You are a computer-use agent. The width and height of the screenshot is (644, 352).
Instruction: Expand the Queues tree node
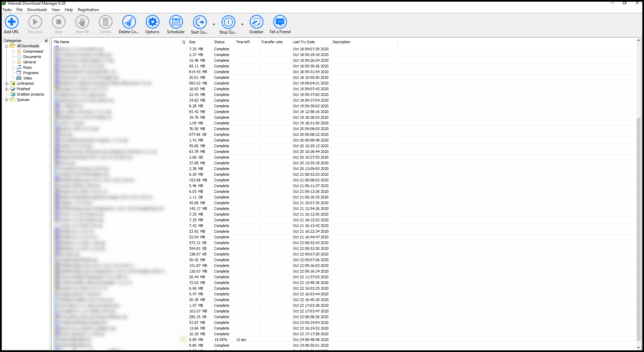6,100
